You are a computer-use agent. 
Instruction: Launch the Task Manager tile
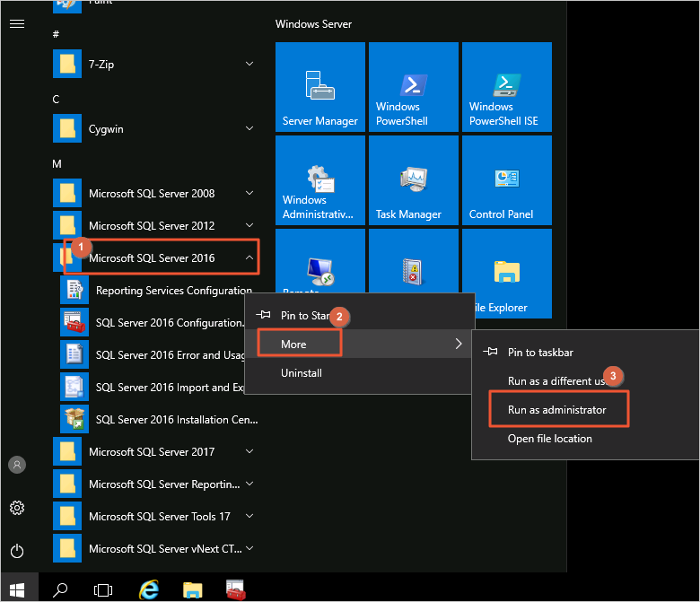[x=414, y=180]
